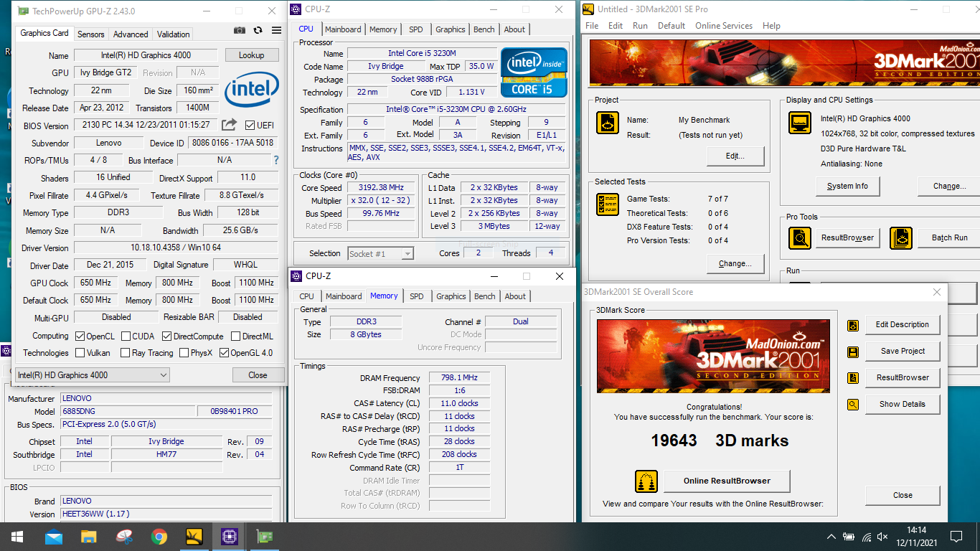Click magnifier icon beside Show Details
This screenshot has height=551, width=980.
[x=853, y=405]
